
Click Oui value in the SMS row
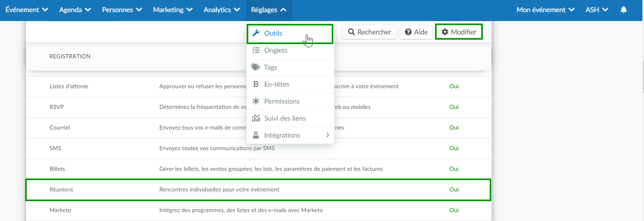pyautogui.click(x=454, y=148)
